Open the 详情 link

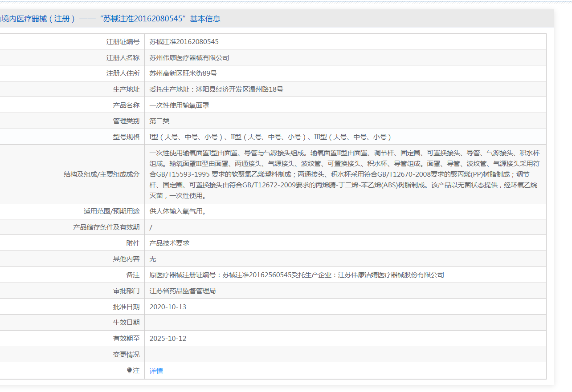156,371
